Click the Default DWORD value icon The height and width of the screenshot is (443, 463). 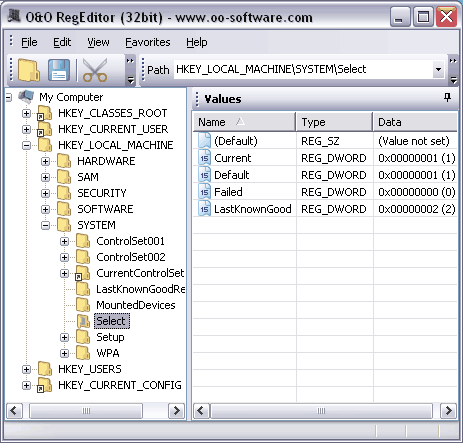pos(204,175)
